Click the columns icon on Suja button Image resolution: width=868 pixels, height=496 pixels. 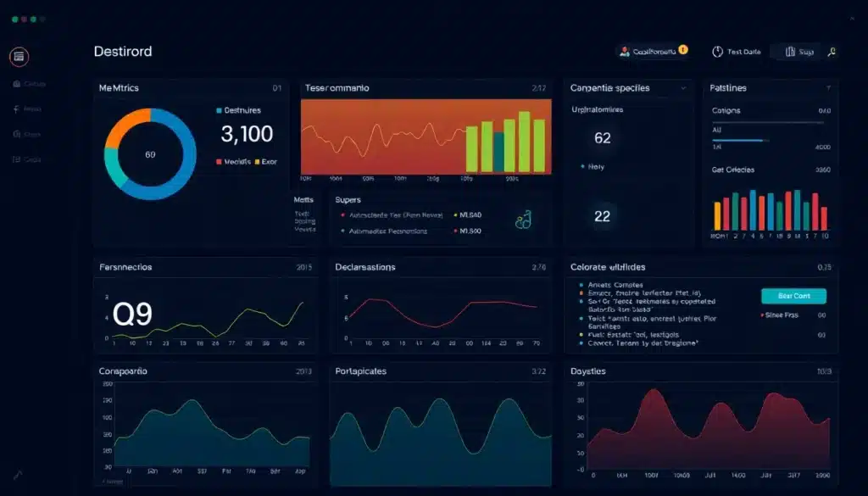click(x=789, y=52)
